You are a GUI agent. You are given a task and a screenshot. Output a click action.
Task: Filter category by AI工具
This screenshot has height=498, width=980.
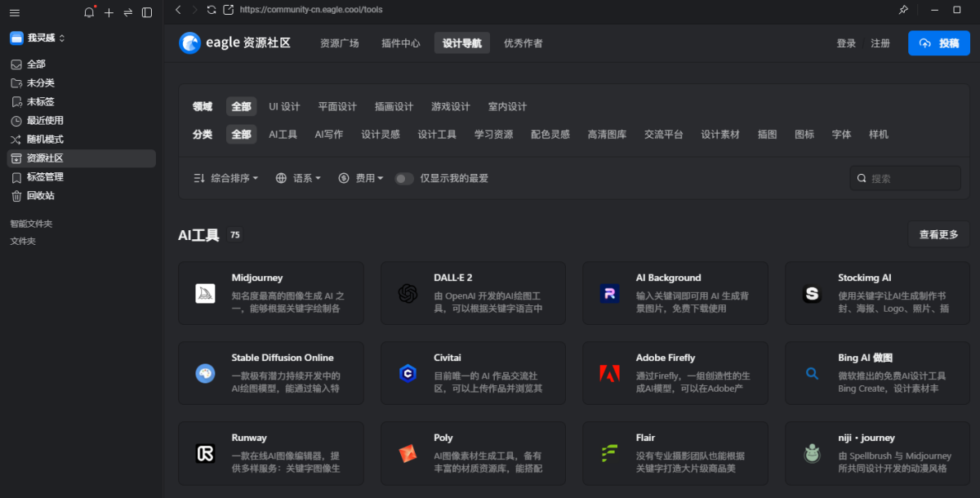pos(283,135)
